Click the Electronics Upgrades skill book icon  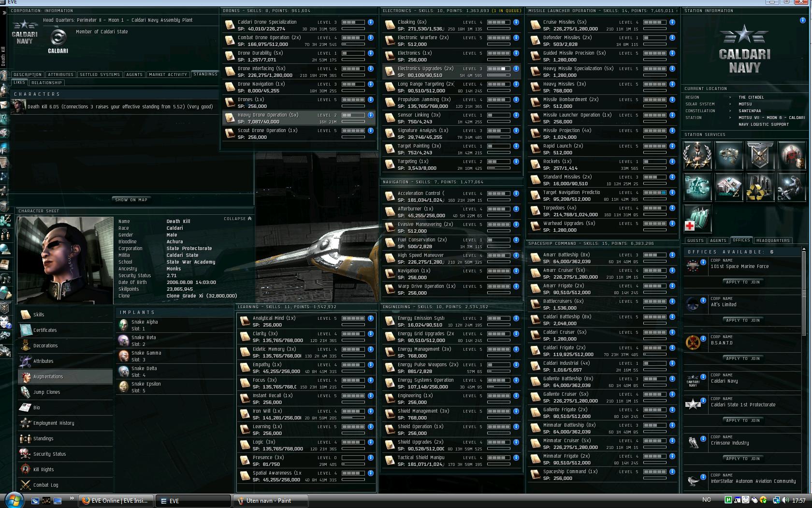pyautogui.click(x=390, y=72)
